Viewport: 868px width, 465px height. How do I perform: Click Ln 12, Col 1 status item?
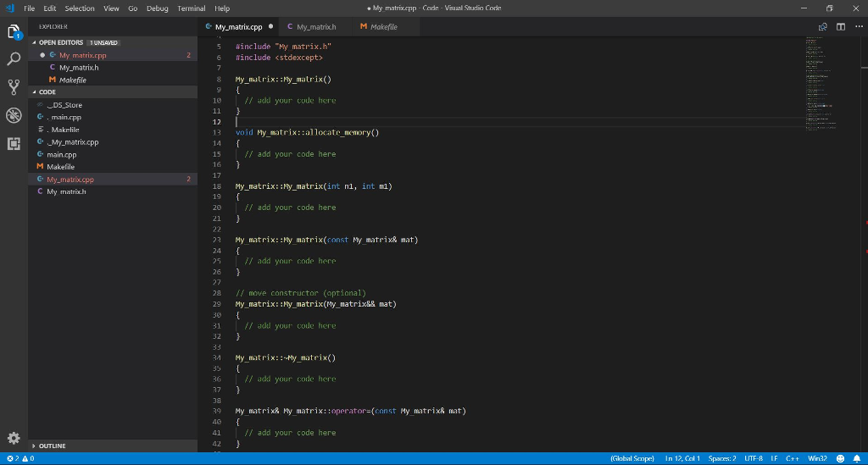click(x=682, y=458)
